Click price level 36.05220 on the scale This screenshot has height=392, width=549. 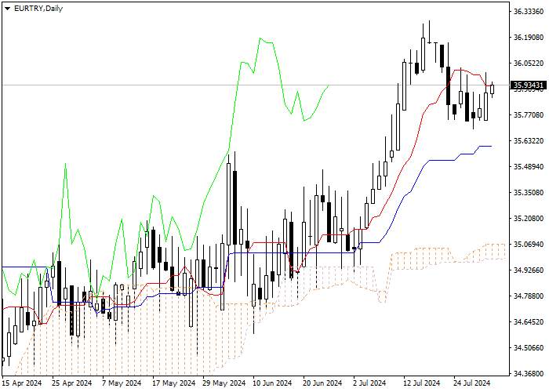click(x=529, y=63)
